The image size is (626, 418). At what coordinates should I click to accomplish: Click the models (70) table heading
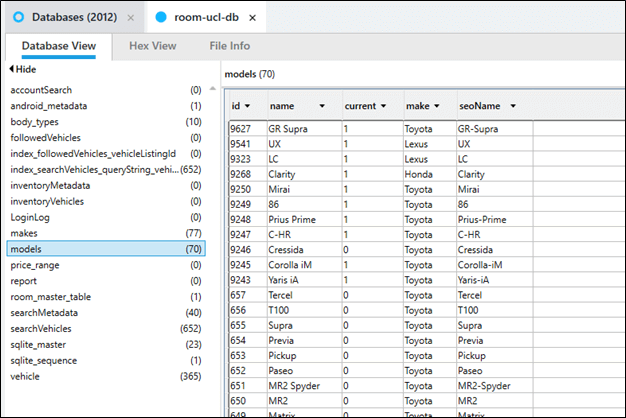click(x=250, y=74)
